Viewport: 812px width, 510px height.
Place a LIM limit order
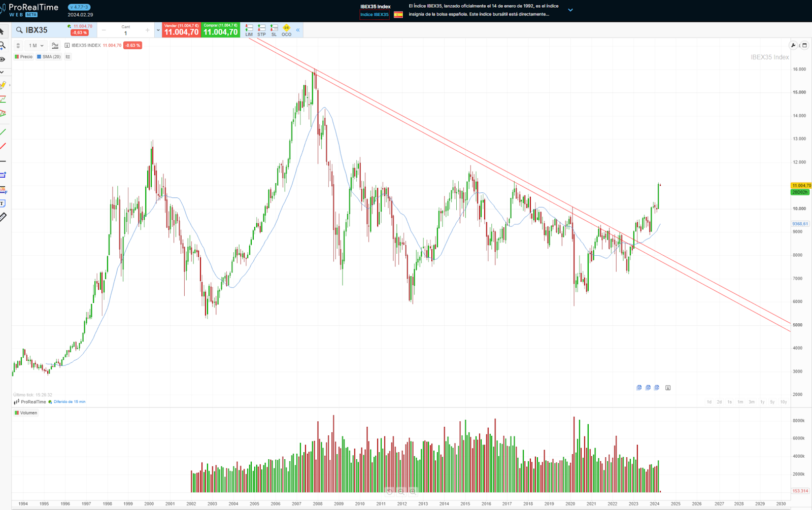tap(249, 30)
